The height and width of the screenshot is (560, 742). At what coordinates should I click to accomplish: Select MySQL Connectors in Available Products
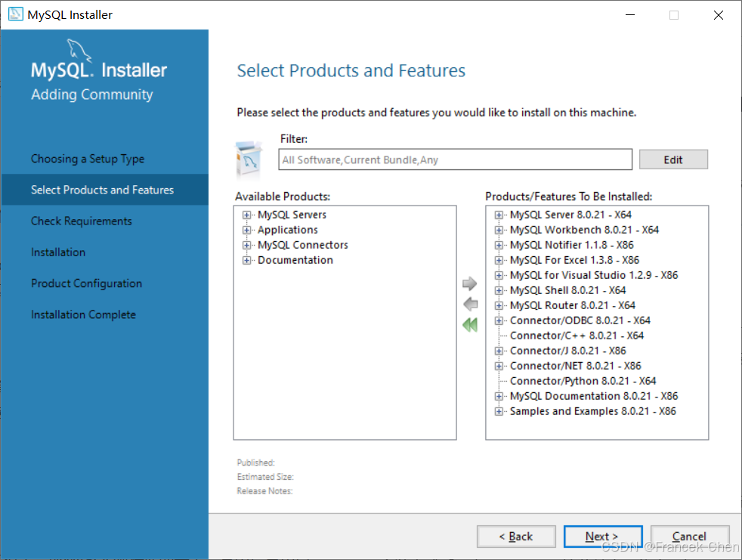(303, 245)
